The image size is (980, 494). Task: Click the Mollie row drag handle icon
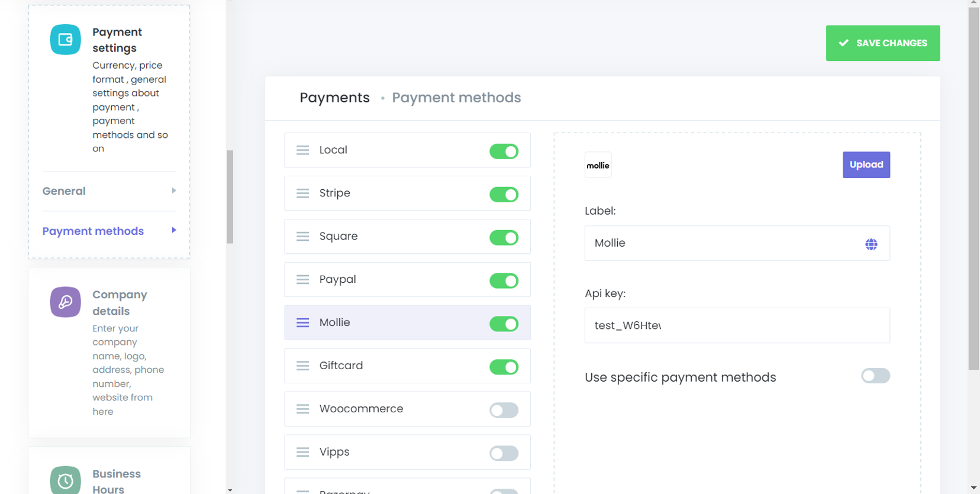(x=302, y=322)
